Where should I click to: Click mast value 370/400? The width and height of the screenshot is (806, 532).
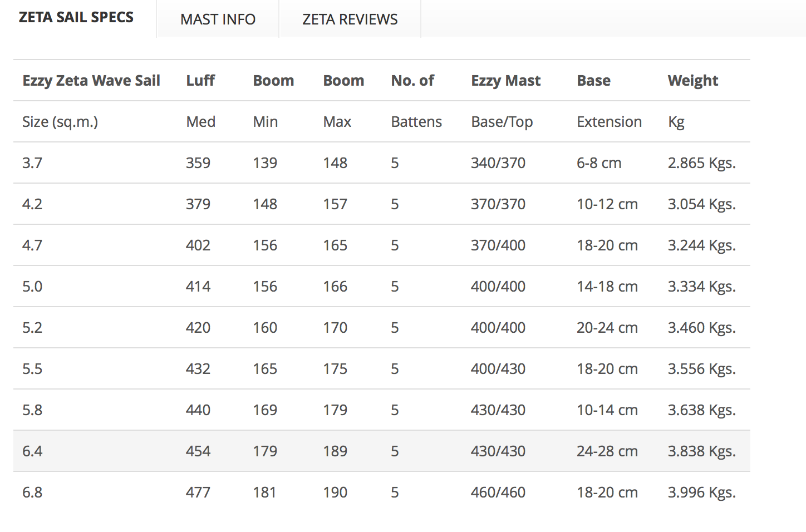point(498,245)
